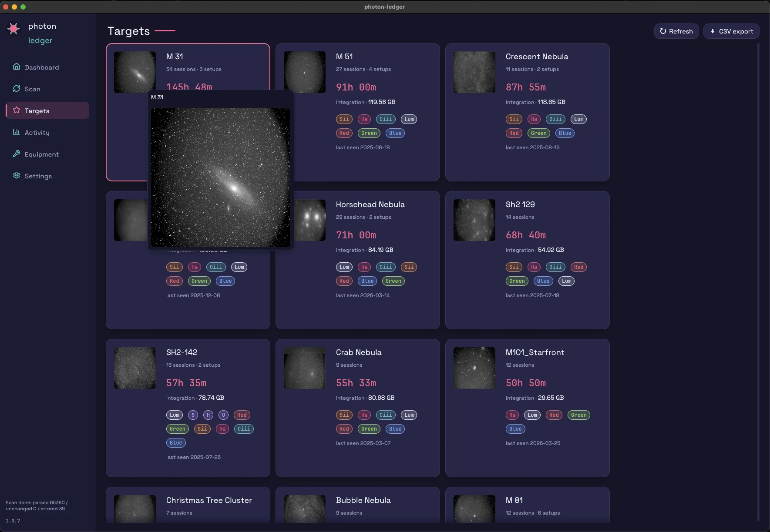The width and height of the screenshot is (770, 532).
Task: Click the "Sh2 129" title
Action: (x=520, y=204)
